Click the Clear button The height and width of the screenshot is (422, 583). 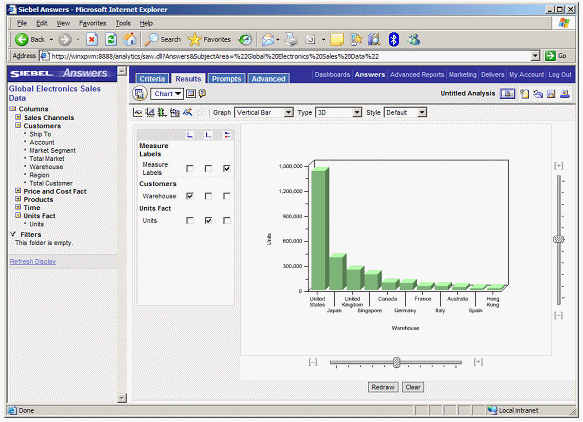click(x=413, y=387)
